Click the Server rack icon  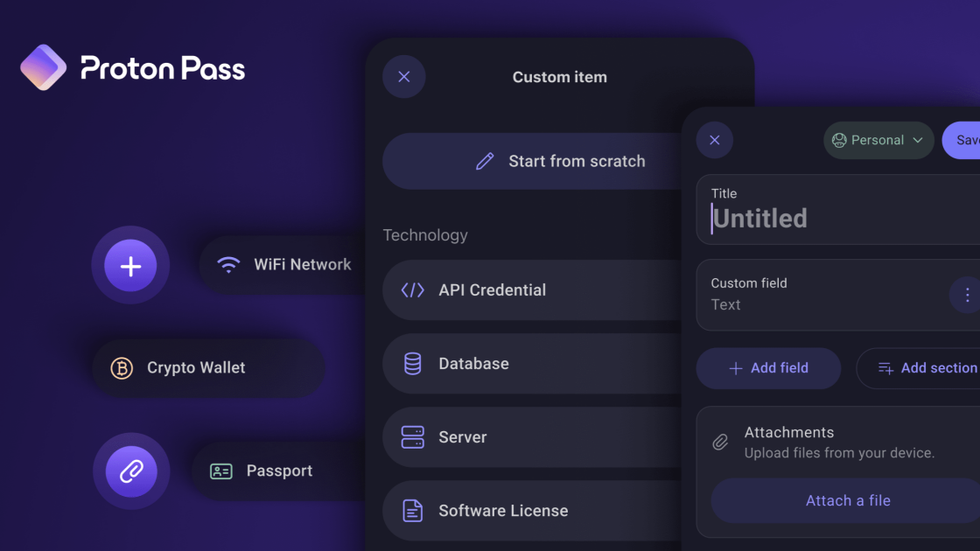click(x=412, y=437)
